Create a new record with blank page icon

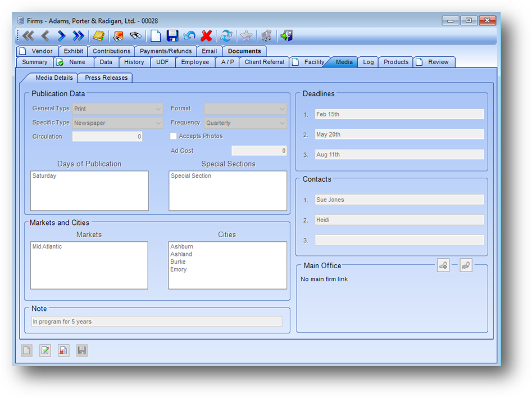pyautogui.click(x=156, y=35)
